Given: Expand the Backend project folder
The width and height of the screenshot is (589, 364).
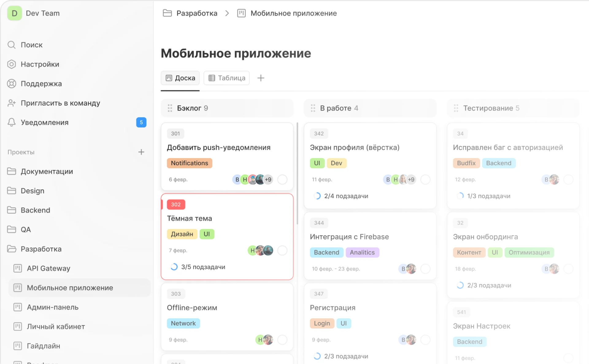Looking at the screenshot, I should [11, 210].
